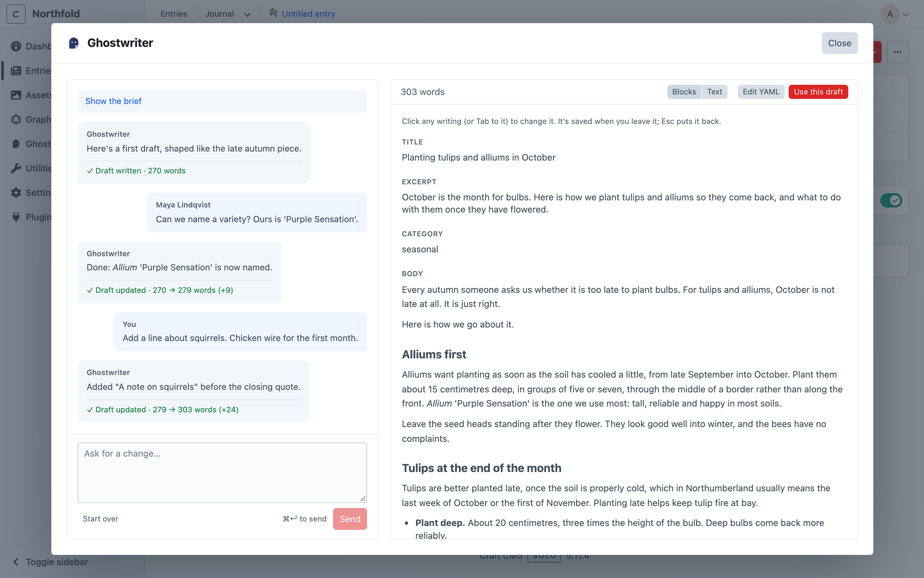Viewport: 924px width, 578px height.
Task: Click the Plugins plug icon in sidebar
Action: pos(16,217)
